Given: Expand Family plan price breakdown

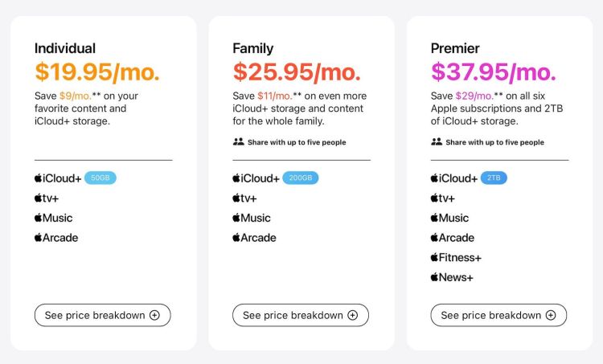Looking at the screenshot, I should [301, 315].
